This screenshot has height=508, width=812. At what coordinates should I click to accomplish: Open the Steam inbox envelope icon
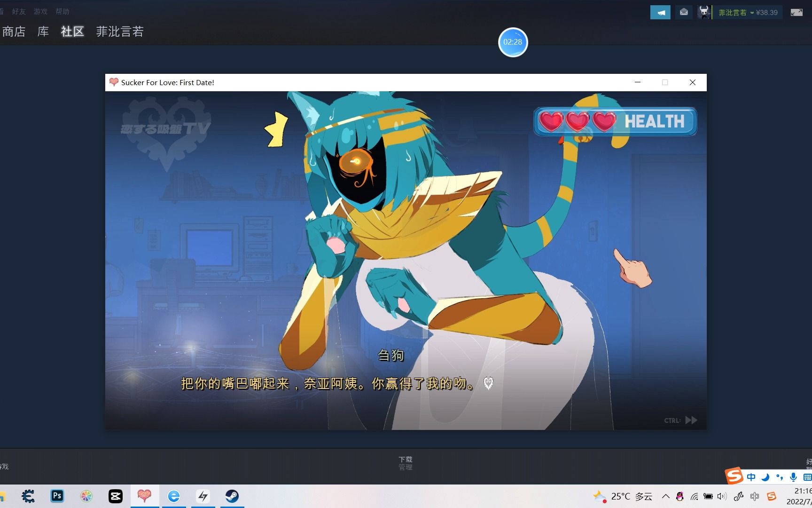(684, 12)
